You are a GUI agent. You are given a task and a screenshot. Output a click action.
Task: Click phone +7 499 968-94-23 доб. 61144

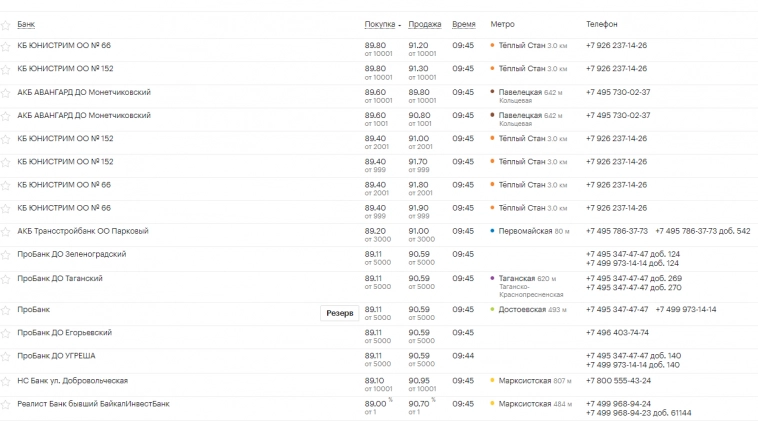(639, 413)
